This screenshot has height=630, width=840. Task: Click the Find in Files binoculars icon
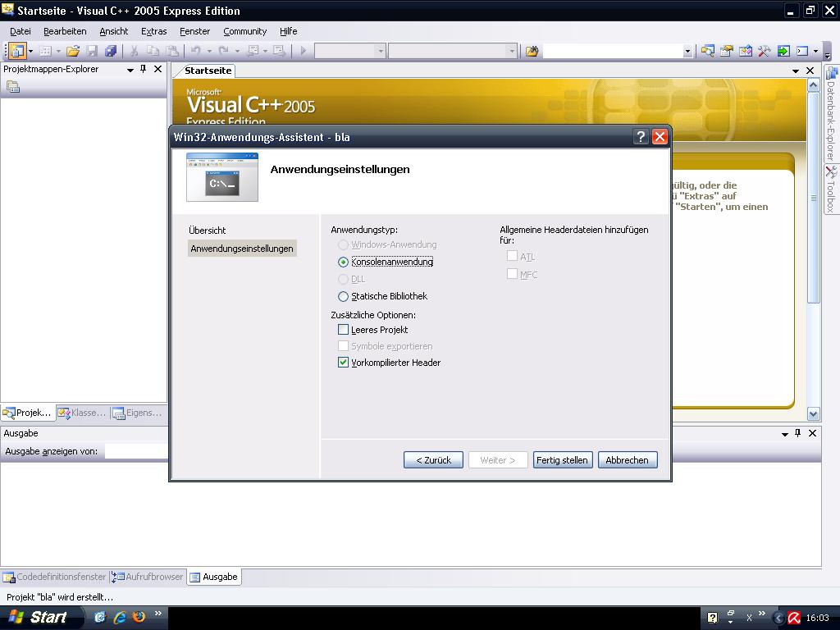click(532, 51)
